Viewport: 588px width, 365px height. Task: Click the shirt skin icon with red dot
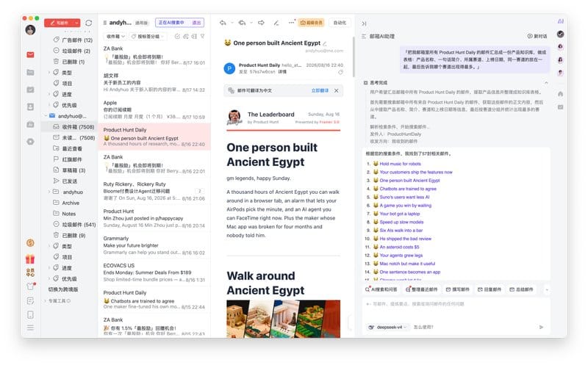click(x=31, y=286)
